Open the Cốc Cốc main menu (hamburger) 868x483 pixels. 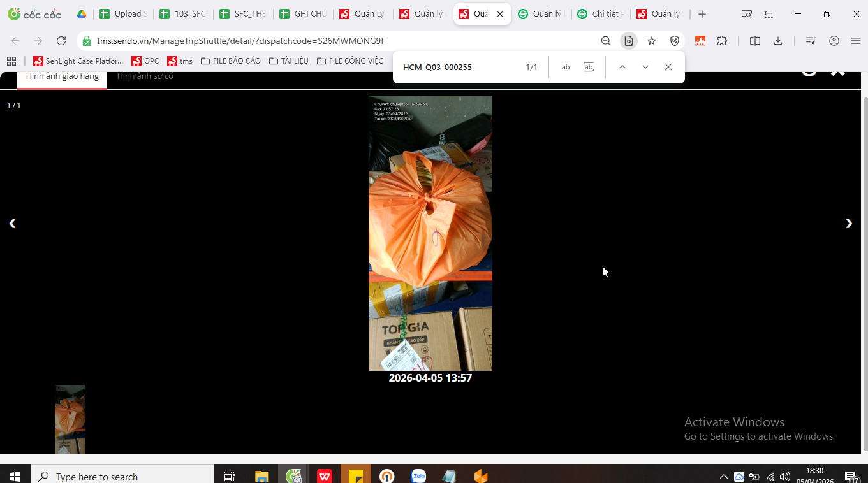(x=856, y=41)
